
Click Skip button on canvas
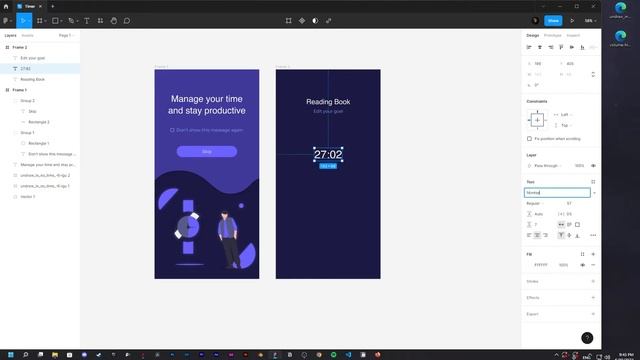(x=207, y=151)
